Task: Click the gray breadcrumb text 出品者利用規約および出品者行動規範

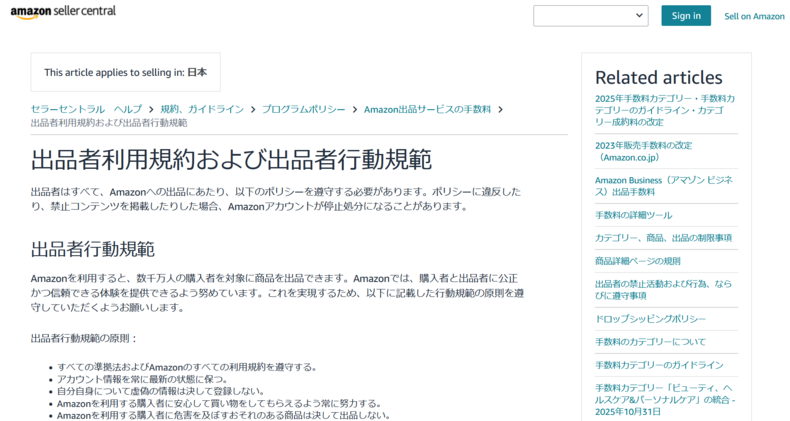Action: [x=109, y=123]
